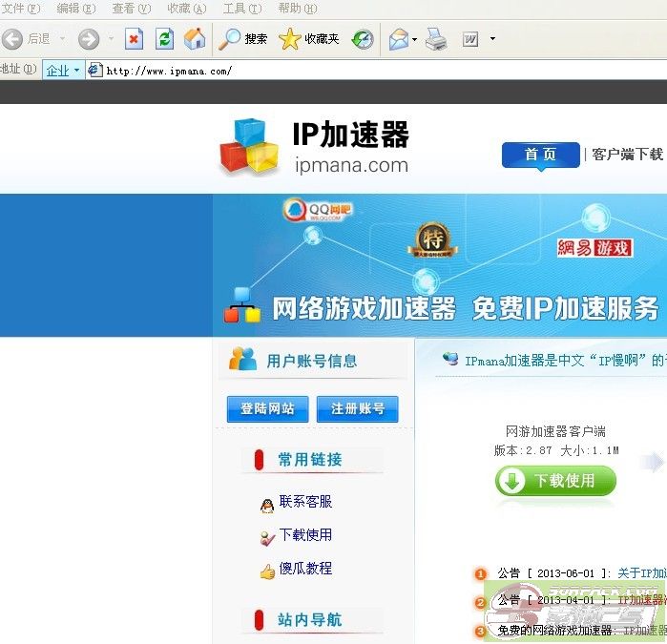Go to the Home page icon
Screen dimensions: 667x644
[195, 39]
